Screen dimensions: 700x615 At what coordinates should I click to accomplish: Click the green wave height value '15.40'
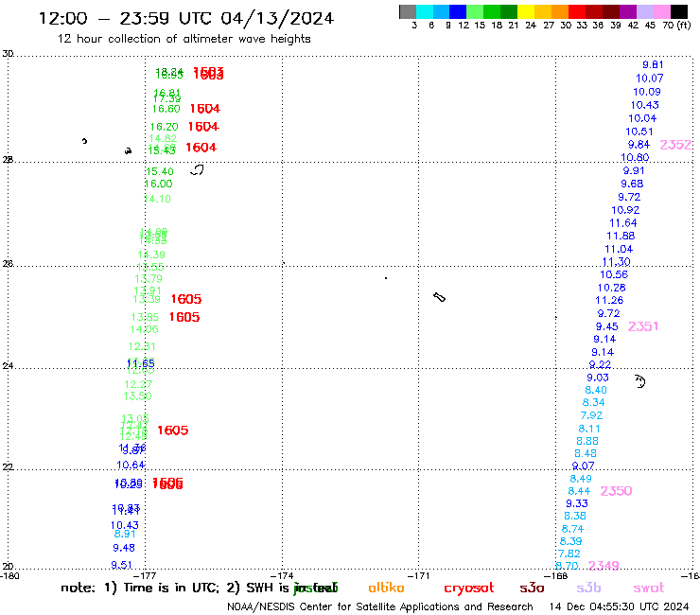(x=159, y=171)
